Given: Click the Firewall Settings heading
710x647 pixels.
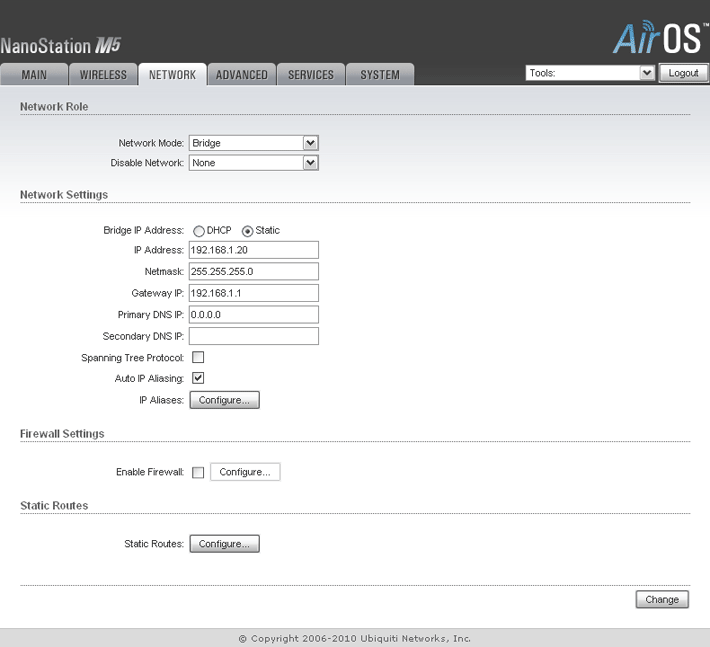Looking at the screenshot, I should pos(62,434).
